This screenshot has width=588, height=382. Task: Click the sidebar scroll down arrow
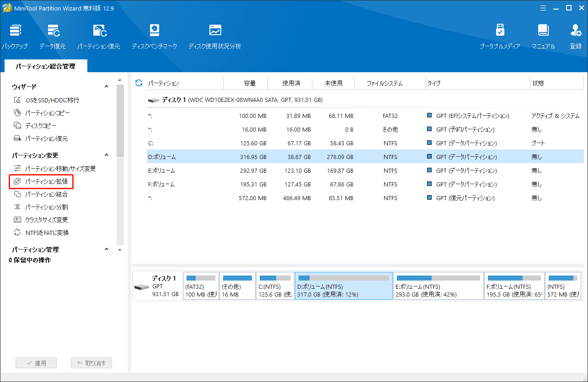click(120, 250)
